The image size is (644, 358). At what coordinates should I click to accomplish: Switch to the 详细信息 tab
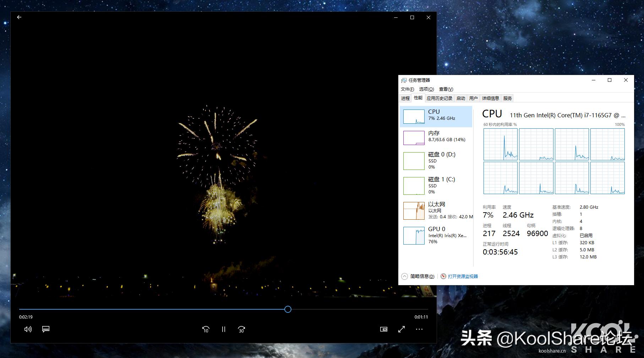tap(491, 98)
